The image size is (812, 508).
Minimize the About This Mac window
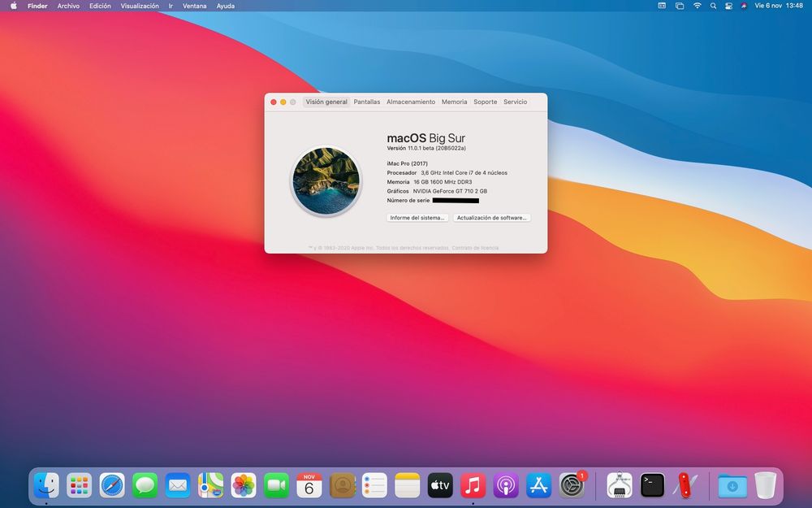[x=283, y=102]
